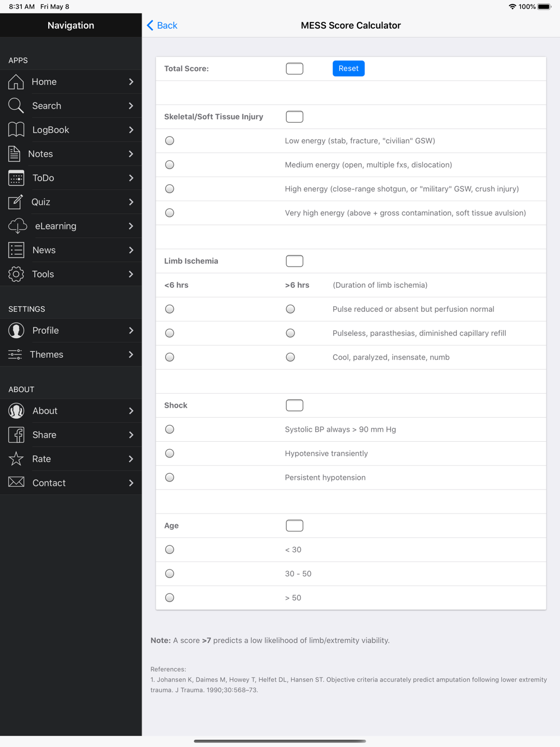560x747 pixels.
Task: Click the Search magnifier icon
Action: (x=16, y=106)
